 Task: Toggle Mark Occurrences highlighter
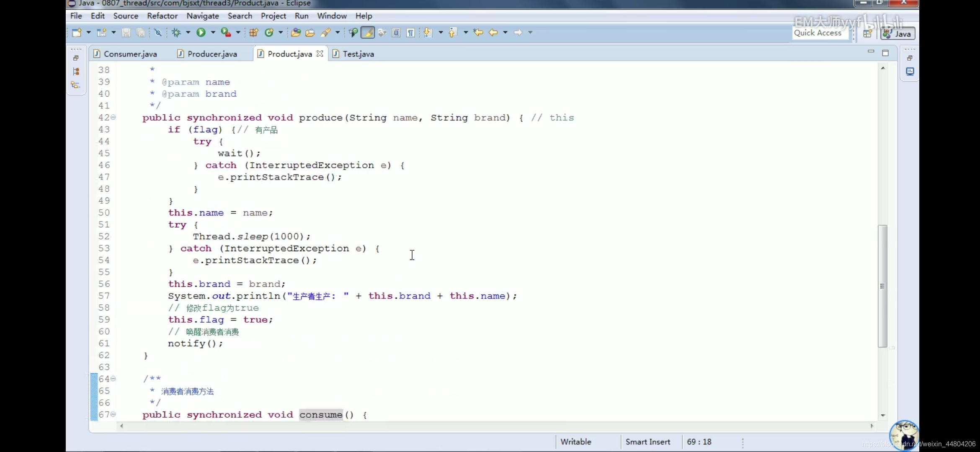pyautogui.click(x=368, y=32)
